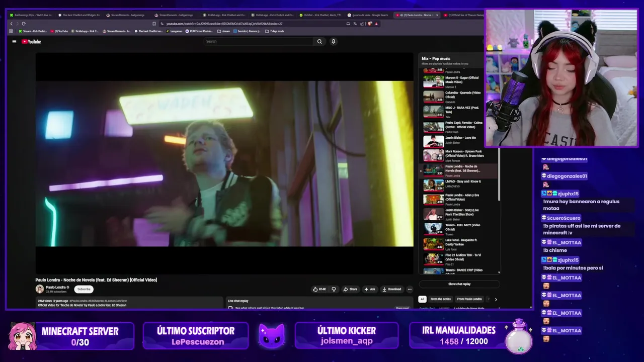Click the MINECRAFT SERVER 0/30 overlay panel

pyautogui.click(x=71, y=336)
